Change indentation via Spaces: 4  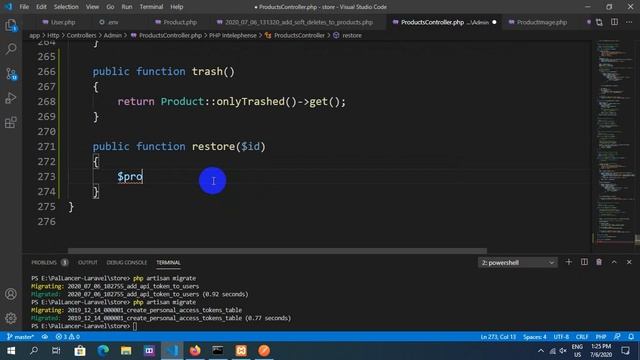[x=535, y=337]
